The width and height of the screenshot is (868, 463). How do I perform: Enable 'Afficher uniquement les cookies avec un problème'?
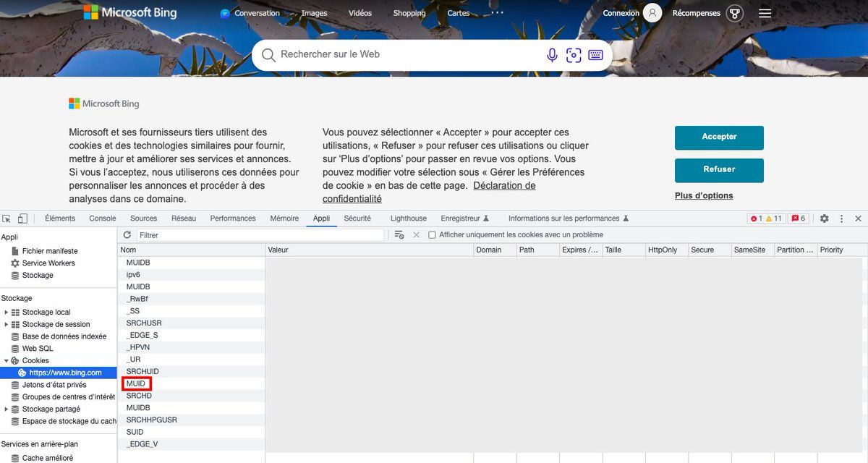pos(432,235)
